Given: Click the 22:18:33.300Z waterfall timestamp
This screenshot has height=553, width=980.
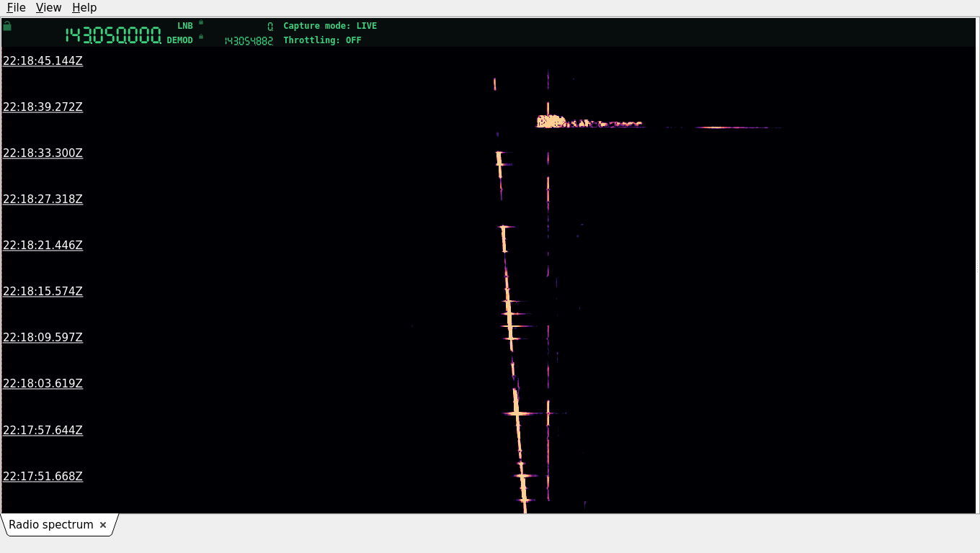Looking at the screenshot, I should coord(43,153).
